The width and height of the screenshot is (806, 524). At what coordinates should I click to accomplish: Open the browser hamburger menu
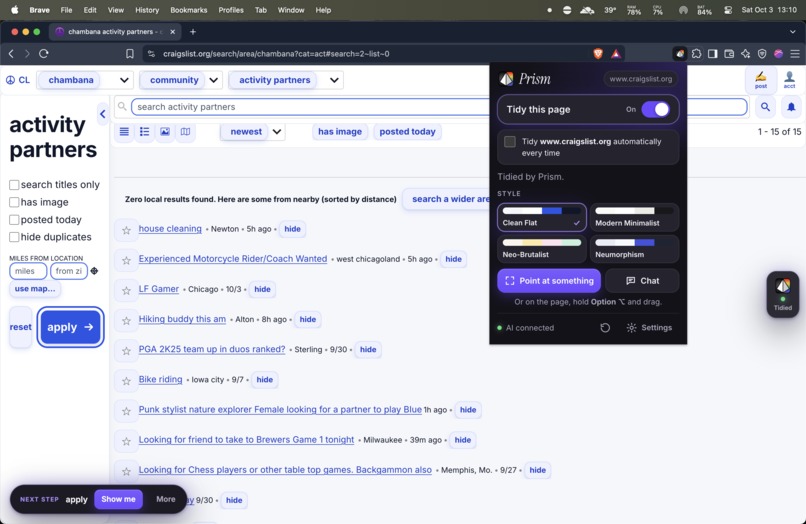point(795,53)
